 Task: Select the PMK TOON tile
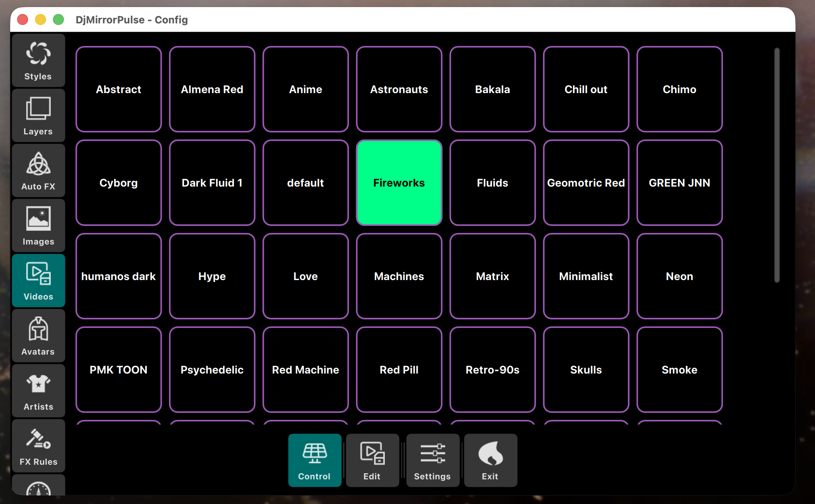click(x=119, y=370)
